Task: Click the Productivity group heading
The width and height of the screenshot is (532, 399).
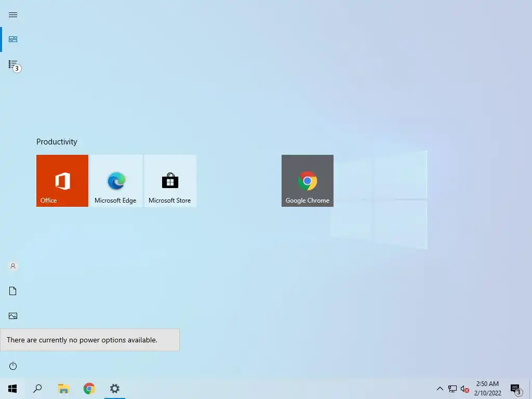Action: 57,142
